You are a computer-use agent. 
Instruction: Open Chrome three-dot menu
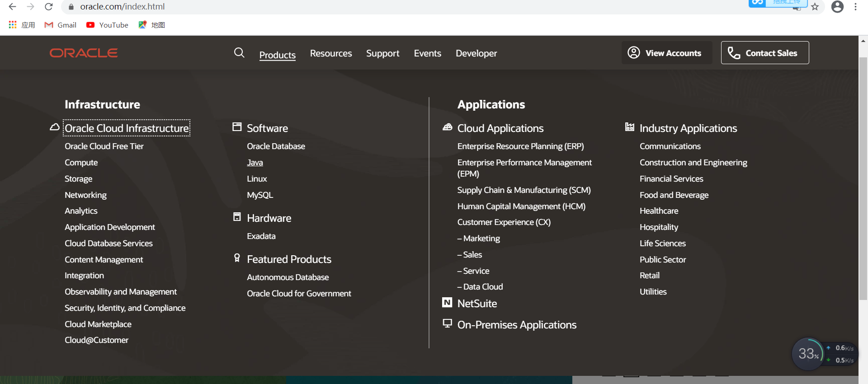[x=855, y=7]
